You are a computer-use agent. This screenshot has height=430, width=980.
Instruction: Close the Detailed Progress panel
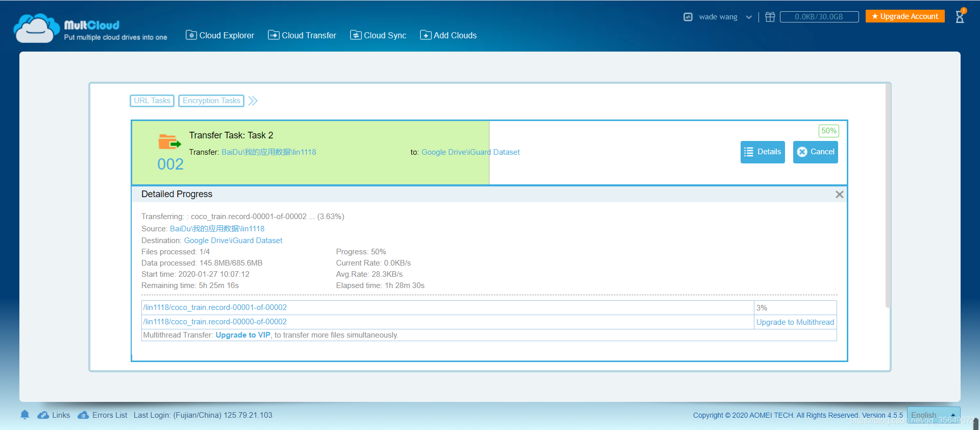839,195
